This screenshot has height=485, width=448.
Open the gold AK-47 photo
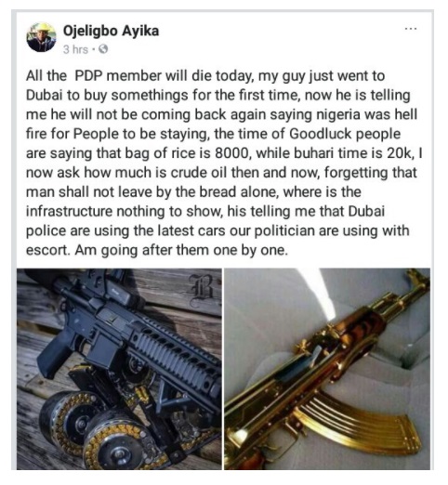pyautogui.click(x=327, y=369)
